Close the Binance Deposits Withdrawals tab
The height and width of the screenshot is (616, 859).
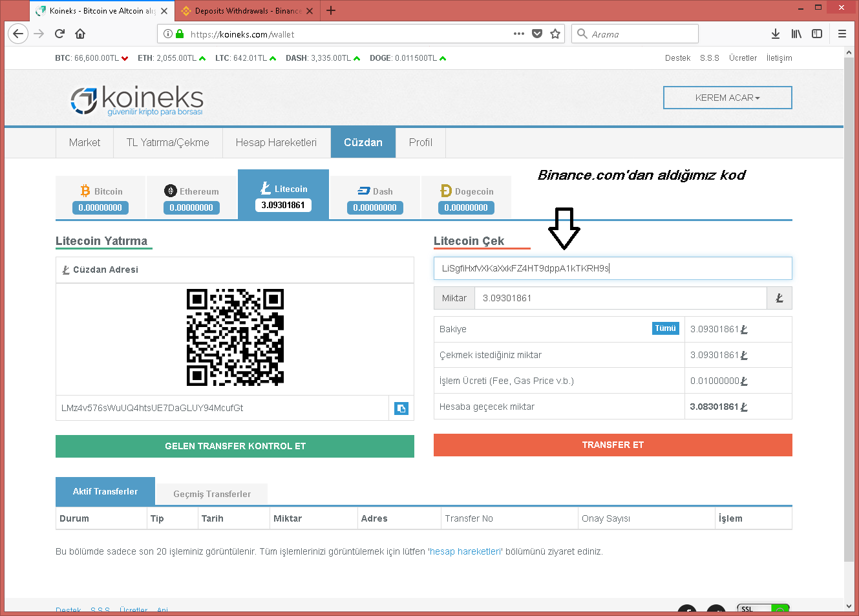310,11
